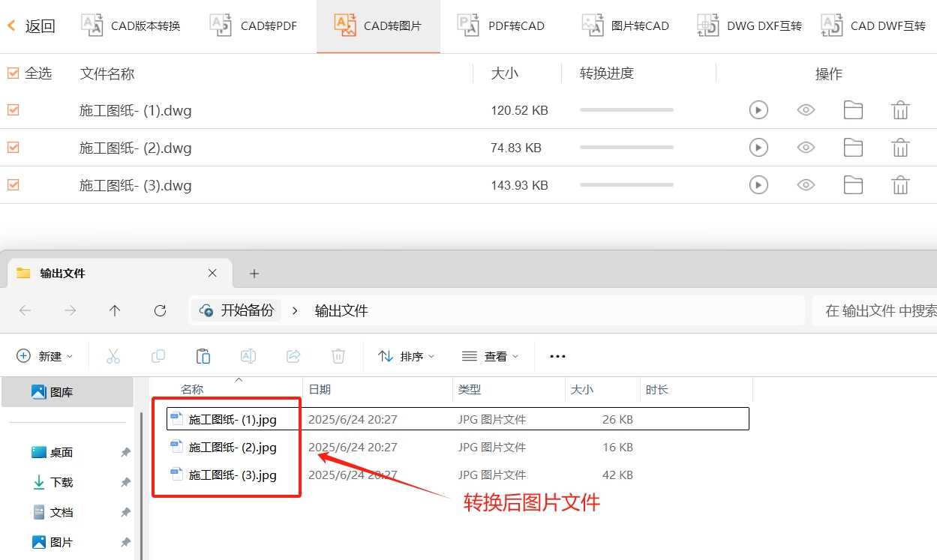The width and height of the screenshot is (937, 560).
Task: Uncheck 施工图纸- (2).dwg in the file list
Action: tap(13, 147)
